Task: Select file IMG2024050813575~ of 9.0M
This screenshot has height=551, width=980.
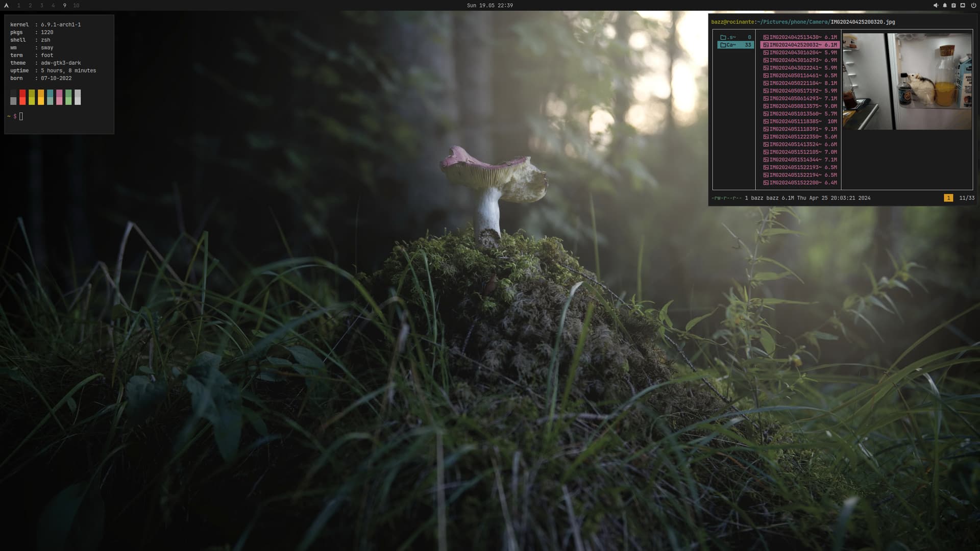Action: [799, 106]
